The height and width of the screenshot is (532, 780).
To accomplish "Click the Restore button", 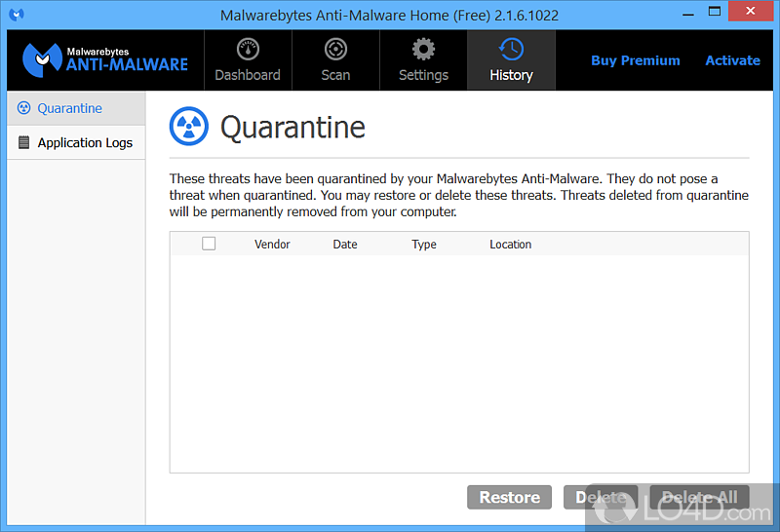I will 509,497.
